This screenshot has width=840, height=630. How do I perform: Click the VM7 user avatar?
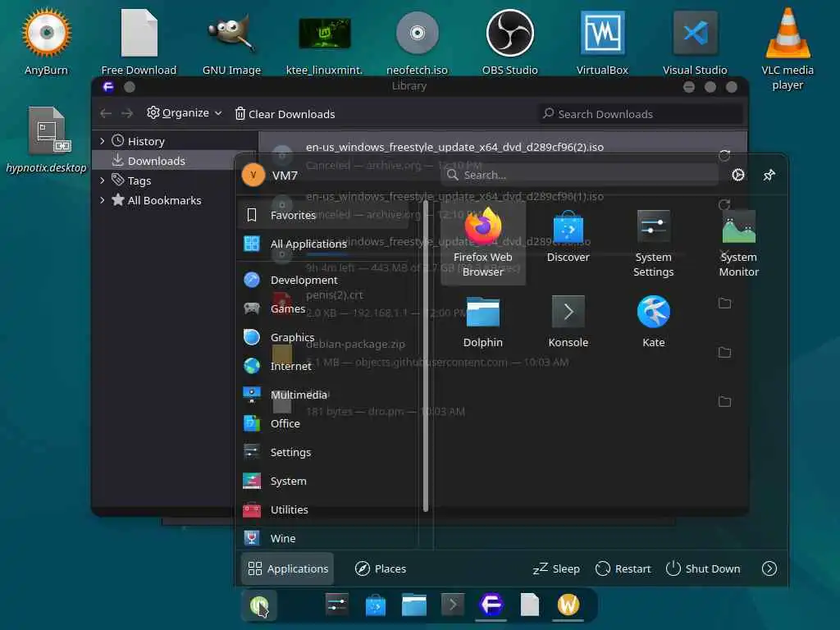[x=253, y=176]
